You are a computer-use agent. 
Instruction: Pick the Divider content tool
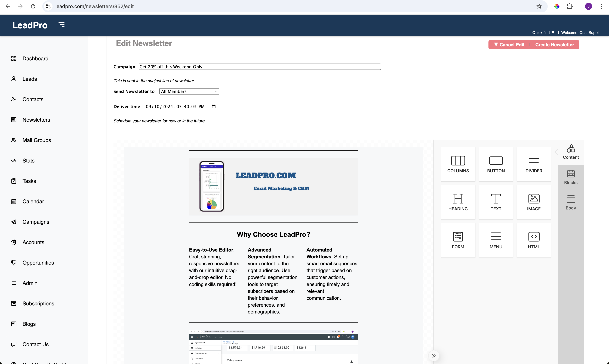(534, 164)
